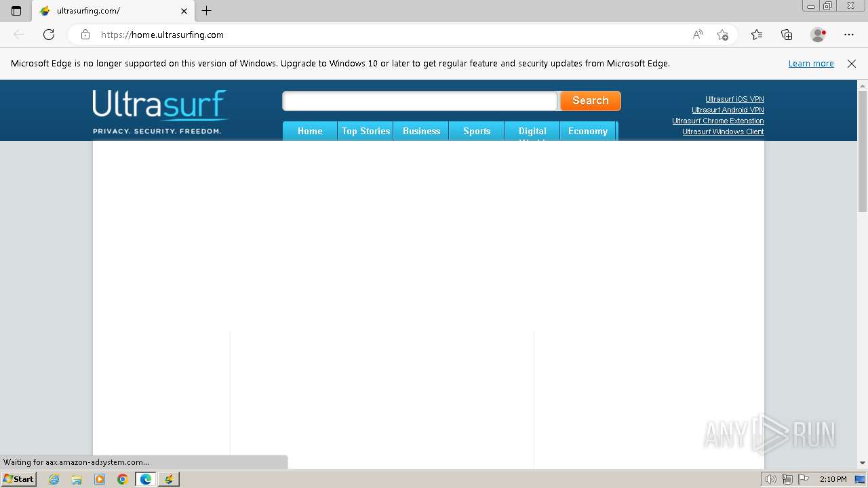Select the Sports tab
Screen dimensions: 868x488
(477, 131)
